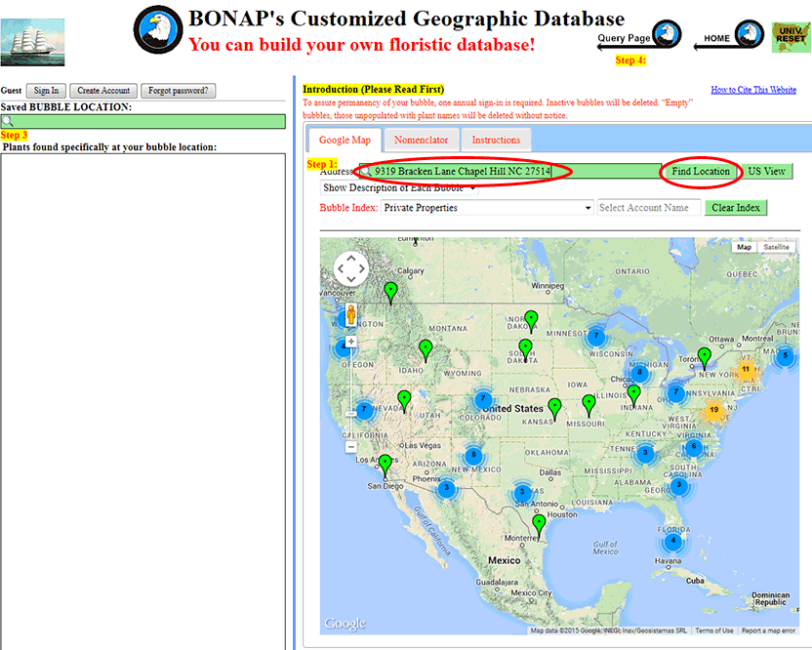Expand Show Description of Each Bubble dropdown
Viewport: 812px width, 650px height.
(399, 188)
